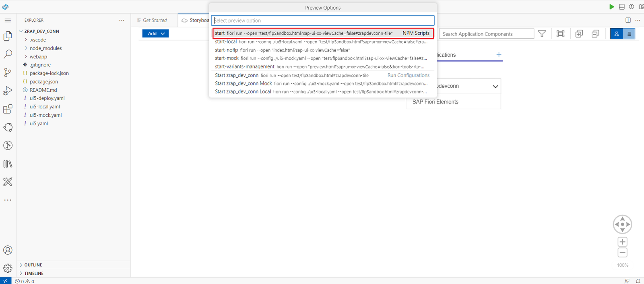Image resolution: width=644 pixels, height=284 pixels.
Task: Select Start zrap_dev_conn Mock configuration
Action: click(323, 83)
